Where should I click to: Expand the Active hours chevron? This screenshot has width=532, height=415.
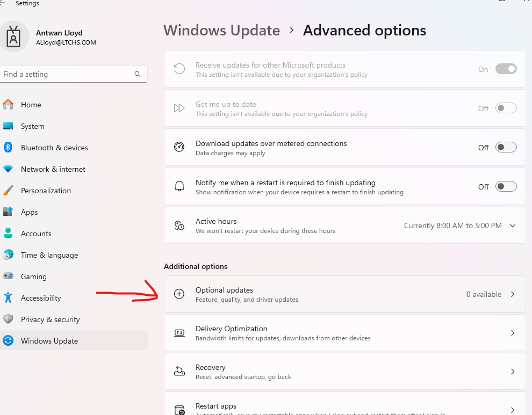click(513, 225)
